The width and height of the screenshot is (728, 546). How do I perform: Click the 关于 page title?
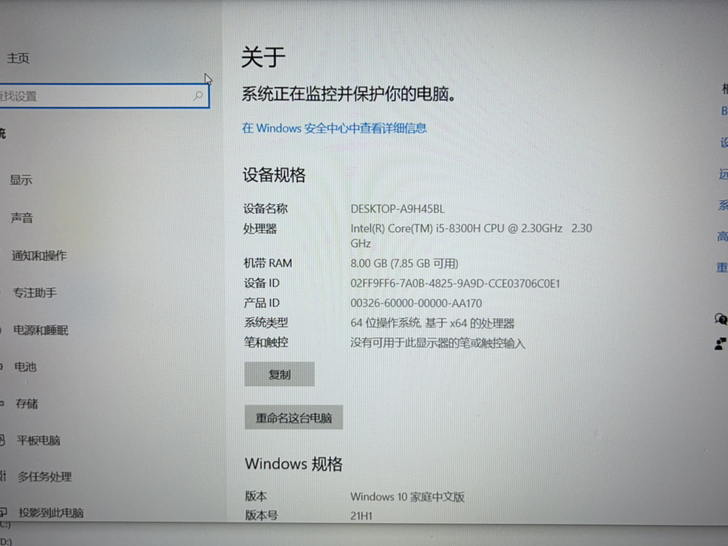coord(263,57)
